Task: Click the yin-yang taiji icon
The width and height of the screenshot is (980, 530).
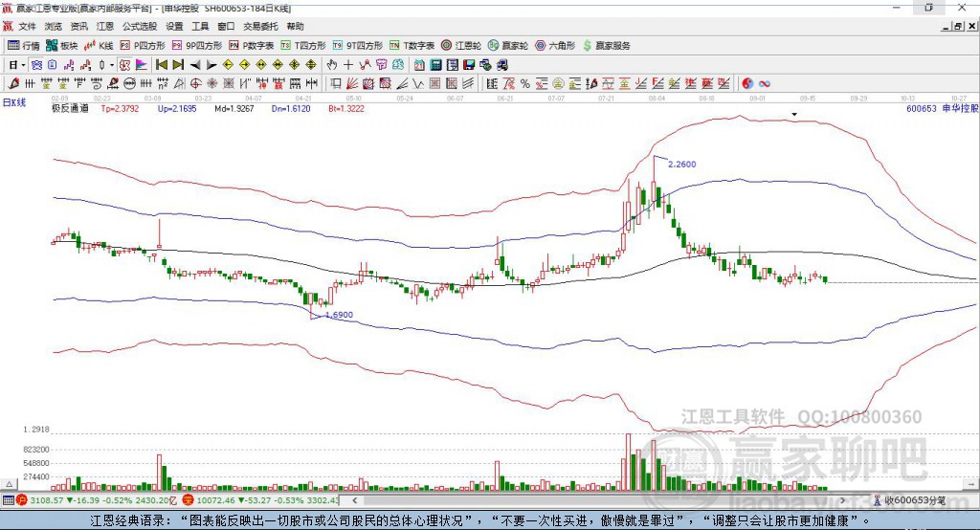Action: tap(747, 83)
